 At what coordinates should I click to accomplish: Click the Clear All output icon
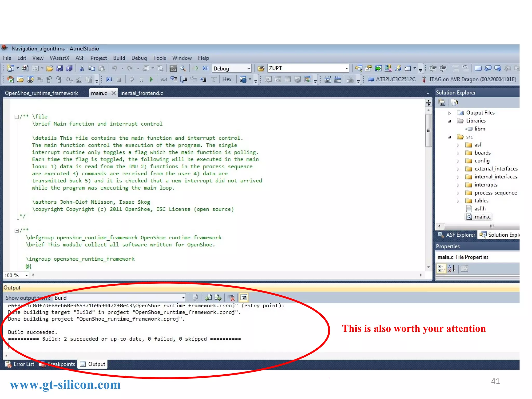[231, 298]
